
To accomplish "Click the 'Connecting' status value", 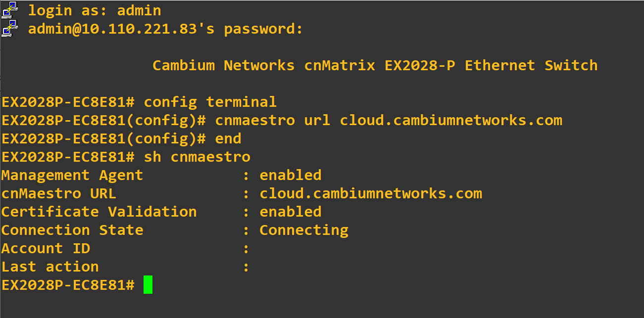I will click(304, 230).
